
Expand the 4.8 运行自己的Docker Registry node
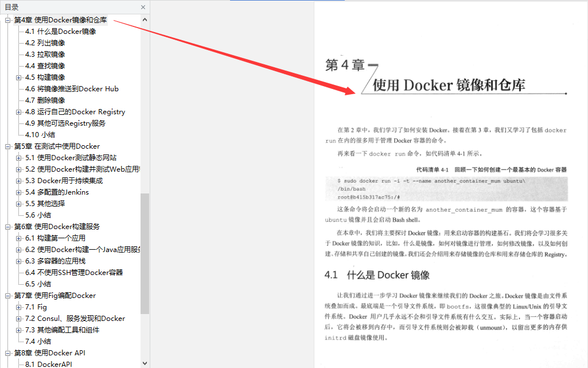pyautogui.click(x=19, y=112)
